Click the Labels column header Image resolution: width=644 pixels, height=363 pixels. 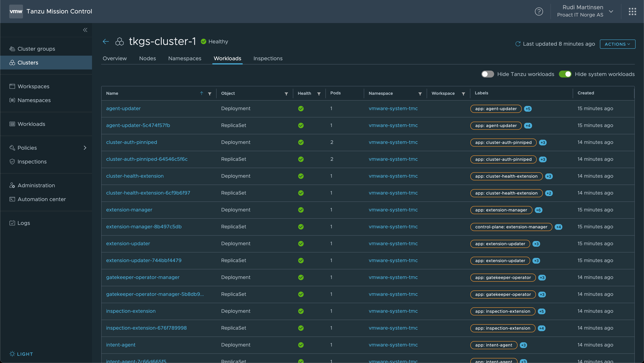click(x=481, y=93)
